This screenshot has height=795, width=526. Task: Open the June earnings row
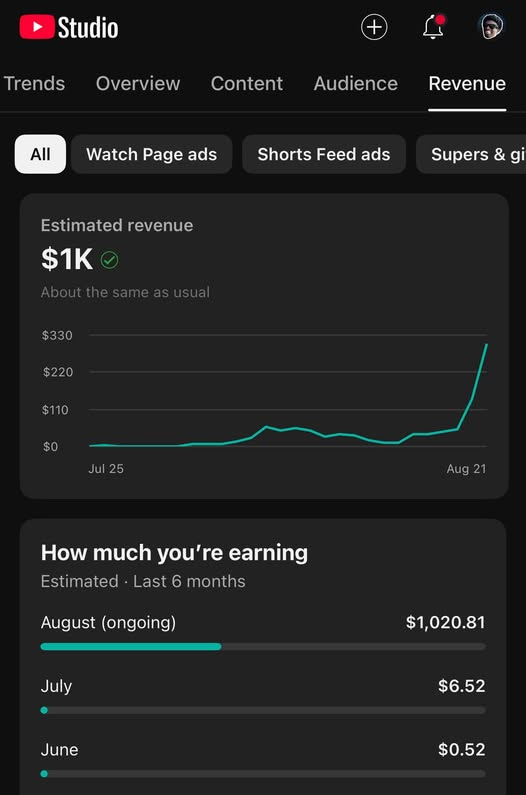263,761
